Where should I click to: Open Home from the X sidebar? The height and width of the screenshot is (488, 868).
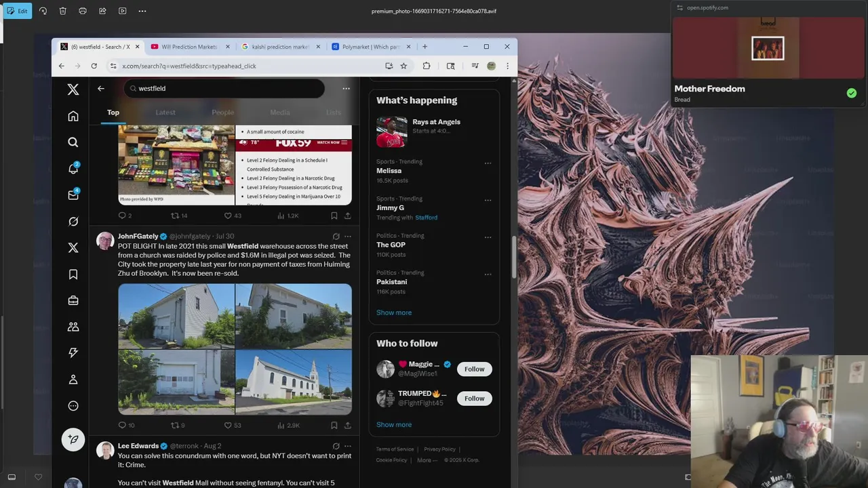point(73,116)
